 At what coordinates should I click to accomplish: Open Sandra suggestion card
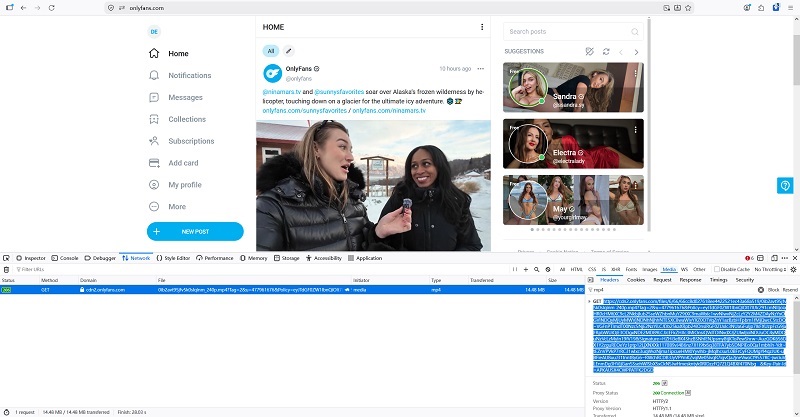573,87
